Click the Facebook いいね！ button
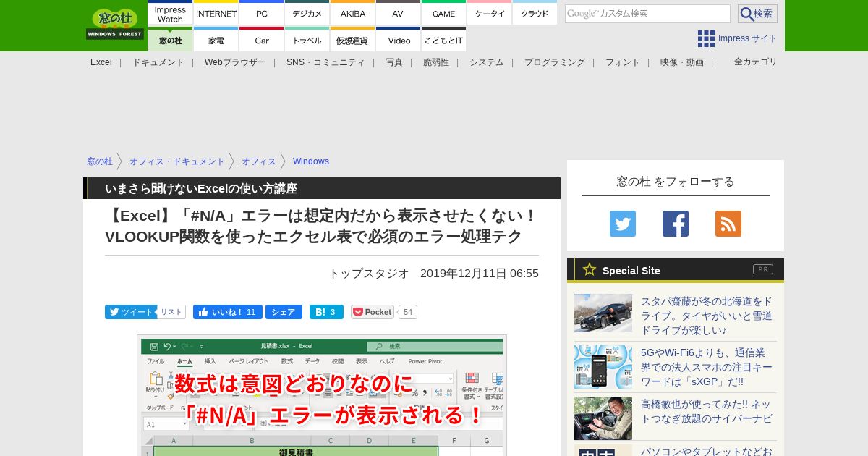The image size is (868, 456). (x=228, y=312)
